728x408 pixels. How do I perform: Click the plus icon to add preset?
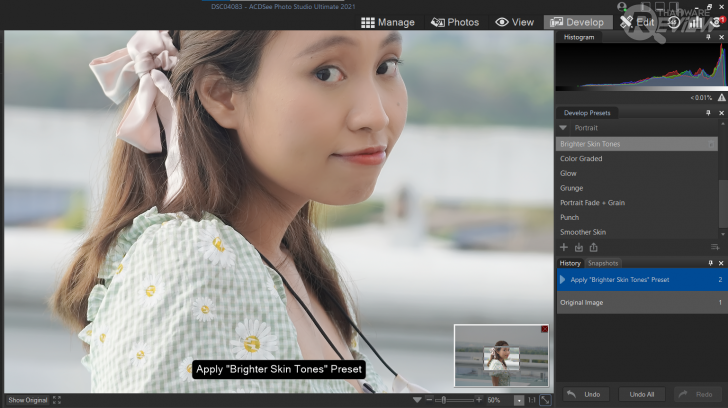click(x=564, y=247)
